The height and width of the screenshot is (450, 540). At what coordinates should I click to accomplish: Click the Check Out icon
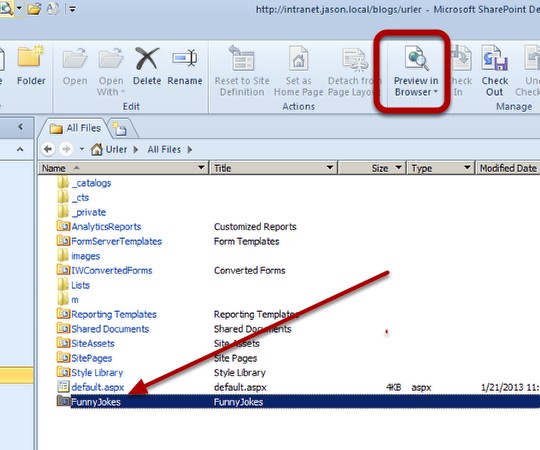click(495, 57)
